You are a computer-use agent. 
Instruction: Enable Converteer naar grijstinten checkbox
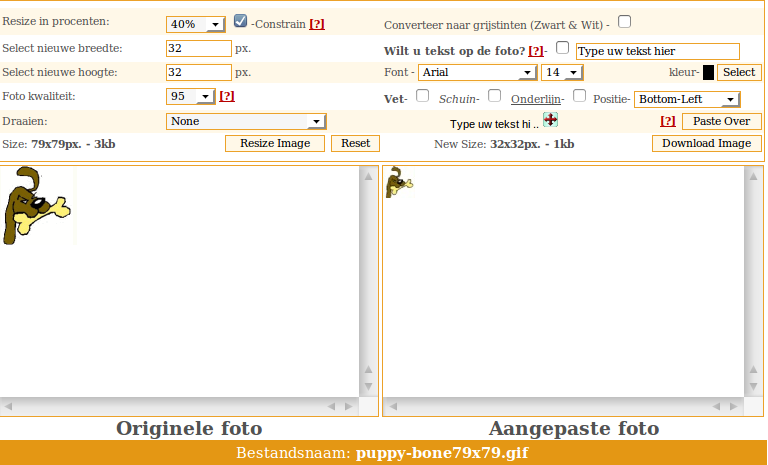click(x=624, y=22)
